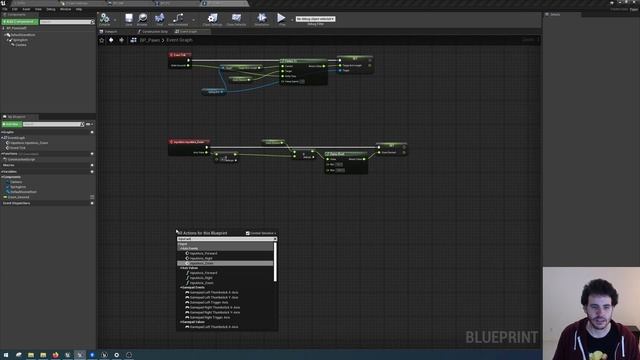
Task: Open the Compile options dropdown arrow
Action: [x=115, y=19]
